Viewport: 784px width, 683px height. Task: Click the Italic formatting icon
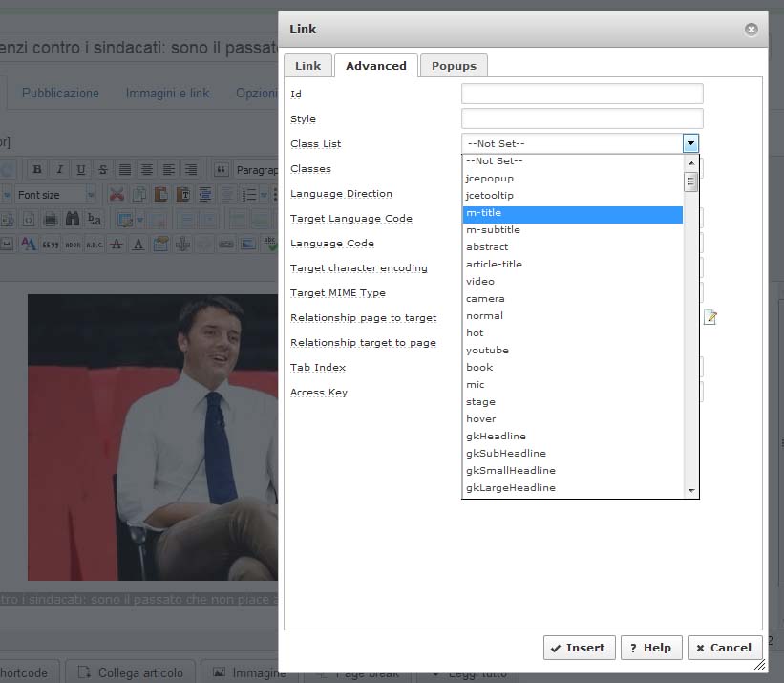click(x=59, y=169)
